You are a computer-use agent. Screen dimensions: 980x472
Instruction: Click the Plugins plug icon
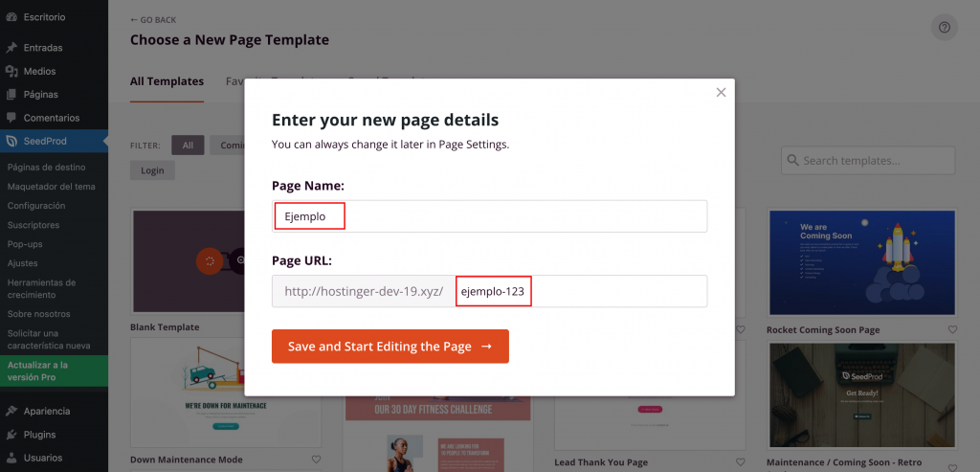pos(11,435)
